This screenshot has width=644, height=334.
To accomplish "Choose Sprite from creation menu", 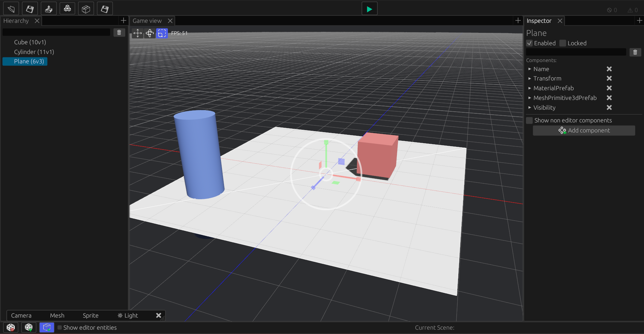I will 91,316.
